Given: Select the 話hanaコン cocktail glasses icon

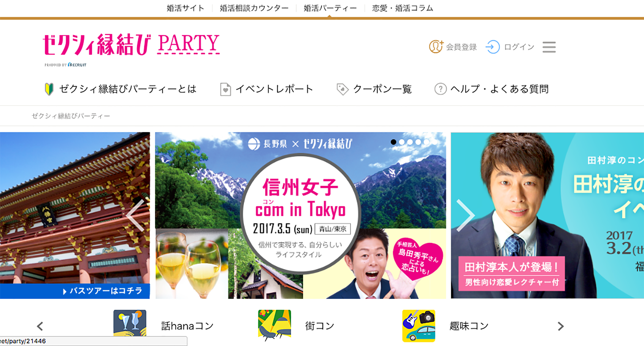Looking at the screenshot, I should click(130, 323).
